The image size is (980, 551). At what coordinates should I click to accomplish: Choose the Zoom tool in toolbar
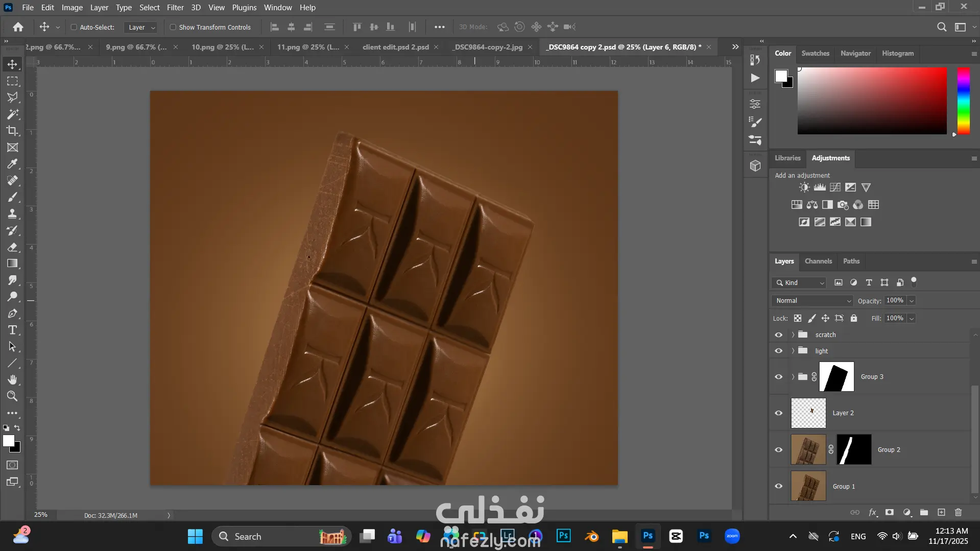12,396
